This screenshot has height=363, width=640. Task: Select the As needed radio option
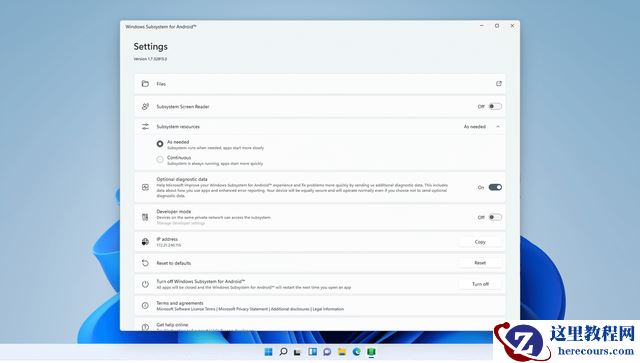click(160, 144)
